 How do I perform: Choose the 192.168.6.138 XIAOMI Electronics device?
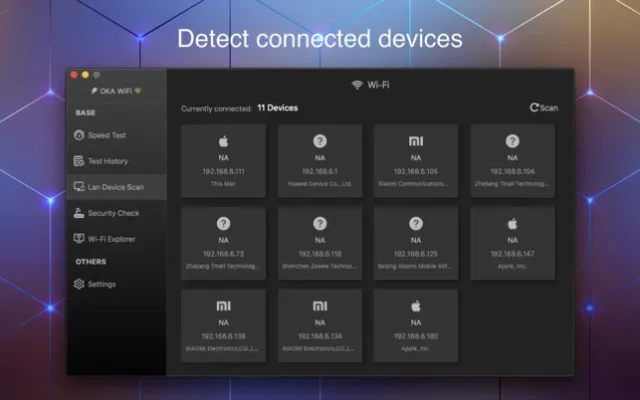point(223,325)
